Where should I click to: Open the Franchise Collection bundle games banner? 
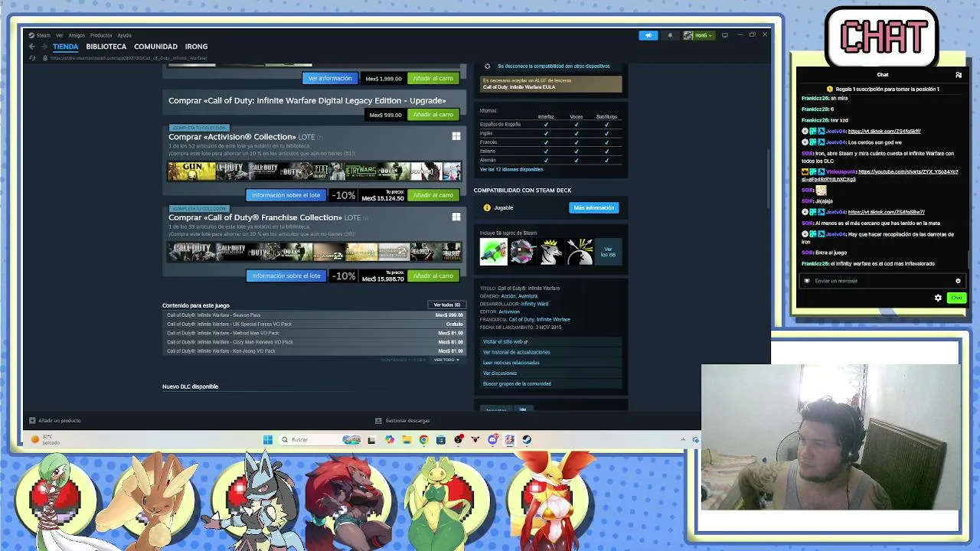point(315,252)
